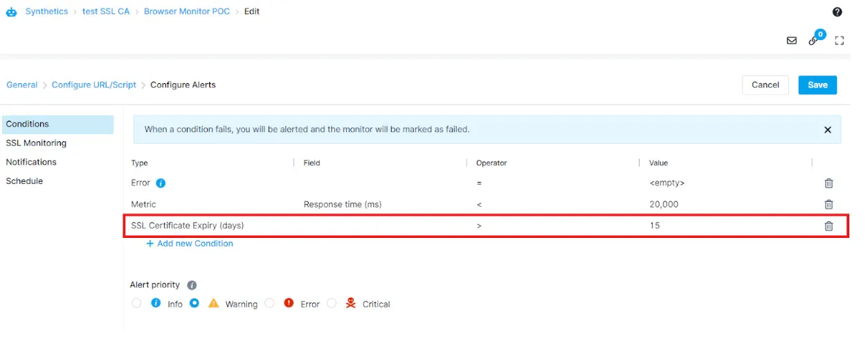The image size is (868, 343).
Task: Open the Notifications section in sidebar
Action: coord(31,162)
